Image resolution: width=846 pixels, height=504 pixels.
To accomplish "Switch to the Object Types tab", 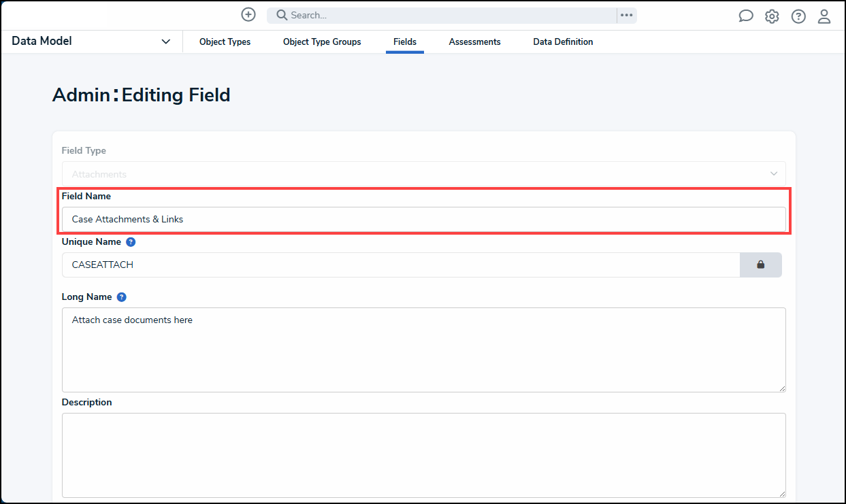I will 225,41.
